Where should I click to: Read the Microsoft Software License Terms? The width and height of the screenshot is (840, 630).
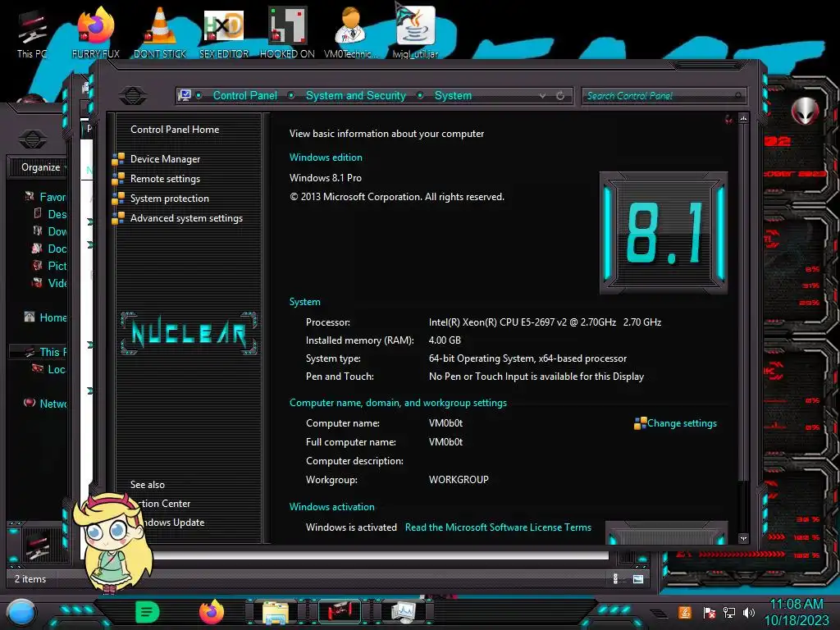(x=498, y=527)
